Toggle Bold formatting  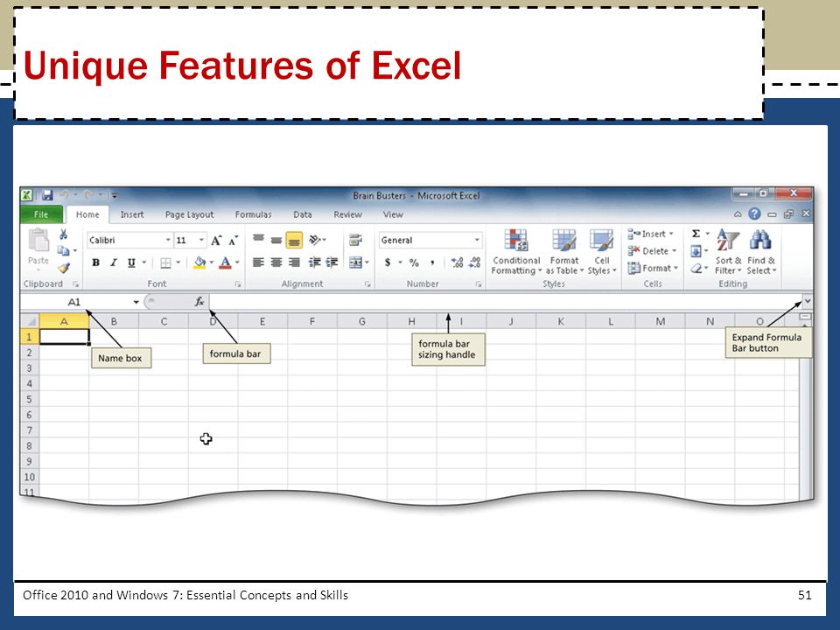tap(96, 262)
